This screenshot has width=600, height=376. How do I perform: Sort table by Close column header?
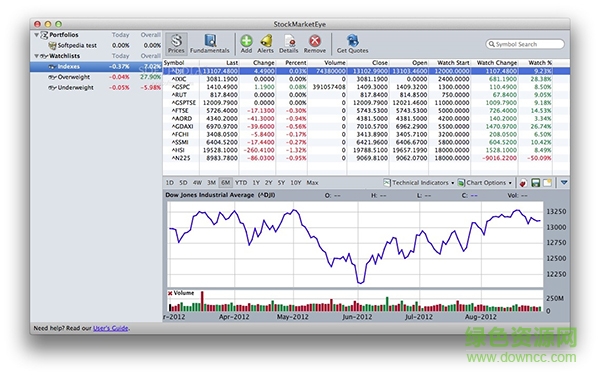coord(368,63)
